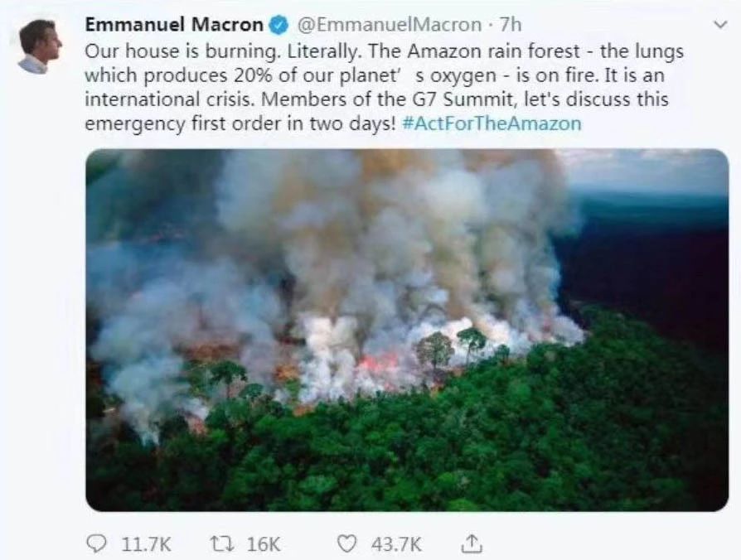Click the blue verified badge
The width and height of the screenshot is (741, 560).
279,26
